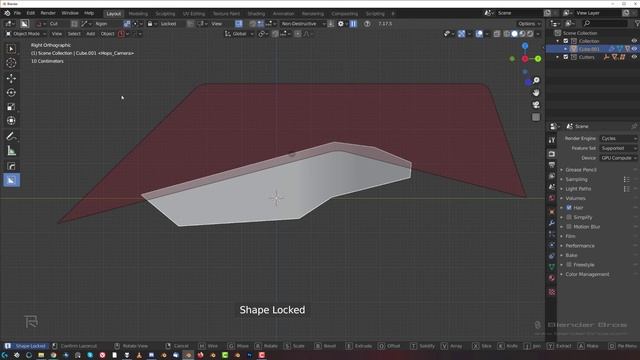Open the View Layer properties tab

(x=552, y=176)
